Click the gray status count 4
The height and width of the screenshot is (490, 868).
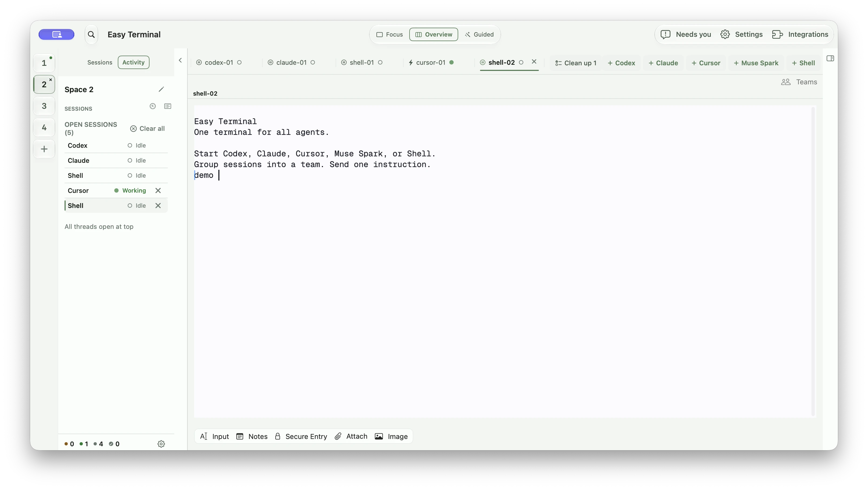click(98, 444)
